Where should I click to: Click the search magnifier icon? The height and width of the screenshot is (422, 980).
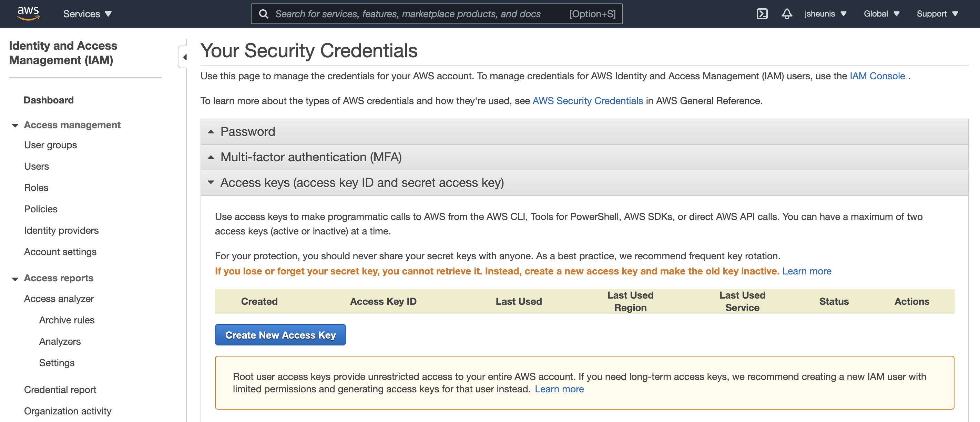click(x=264, y=13)
